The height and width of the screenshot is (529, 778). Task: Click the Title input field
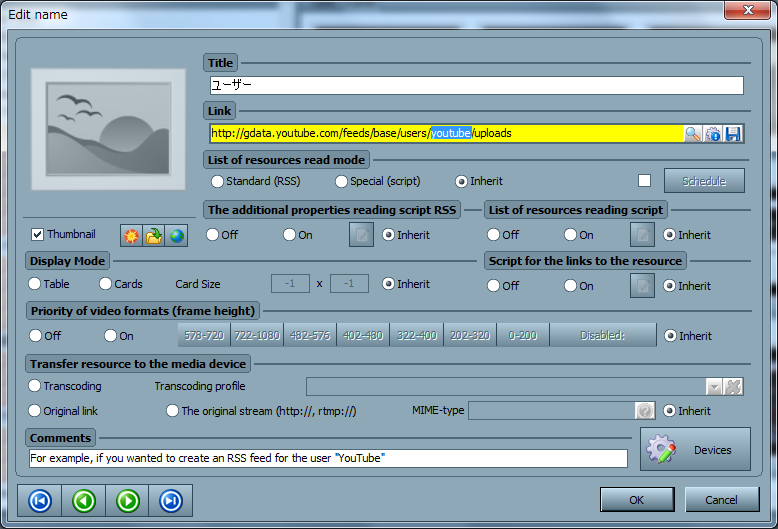pos(476,85)
